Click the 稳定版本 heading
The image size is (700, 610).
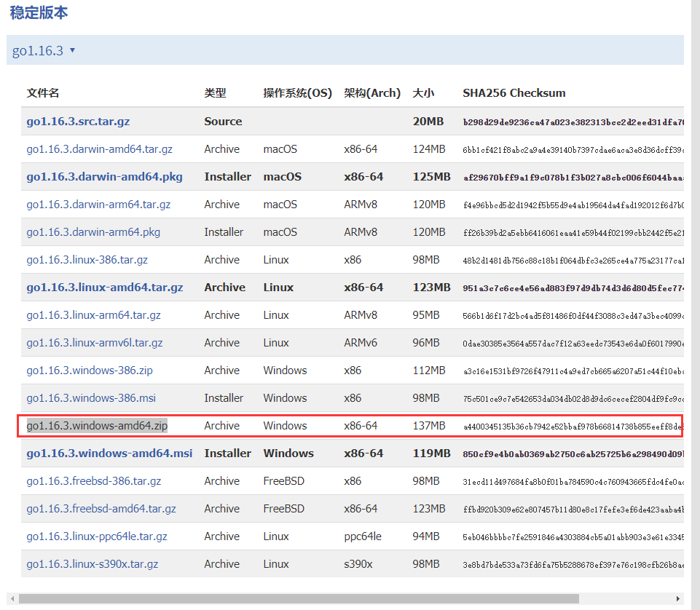(x=39, y=12)
